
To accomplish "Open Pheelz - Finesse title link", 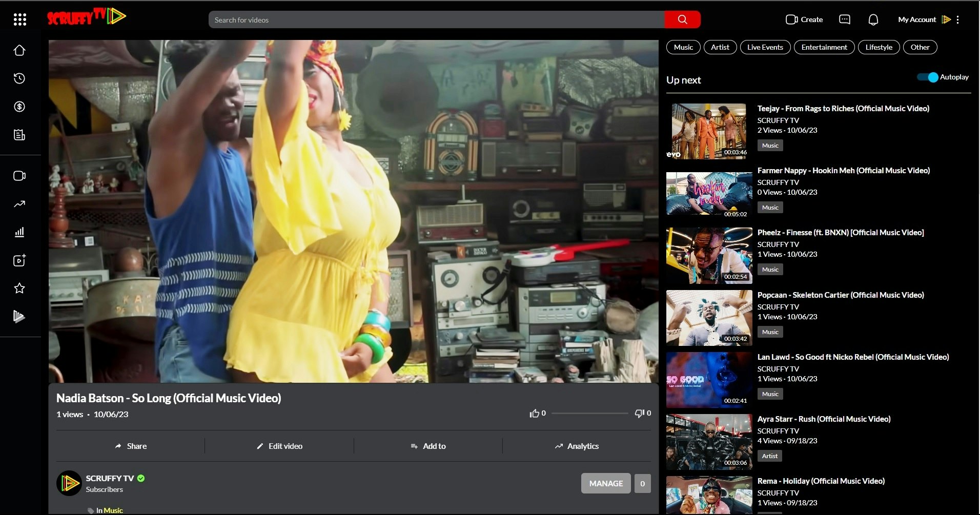I will (x=841, y=232).
